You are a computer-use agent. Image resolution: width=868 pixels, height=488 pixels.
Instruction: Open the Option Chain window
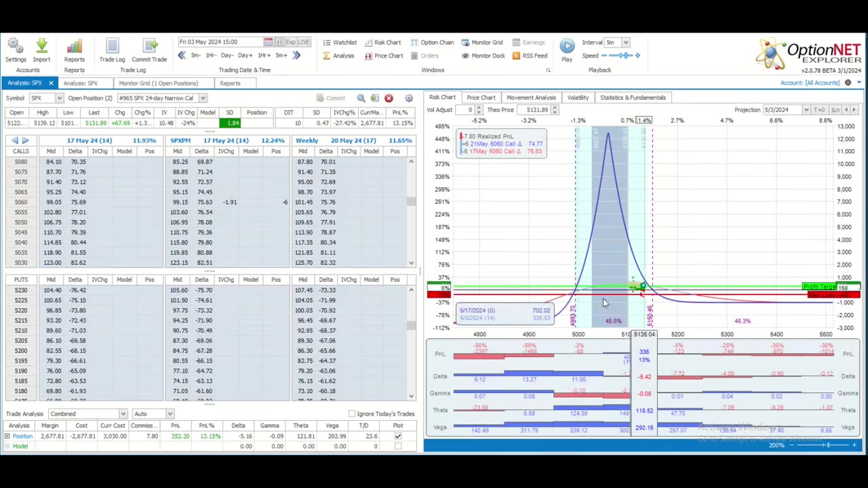pyautogui.click(x=431, y=43)
